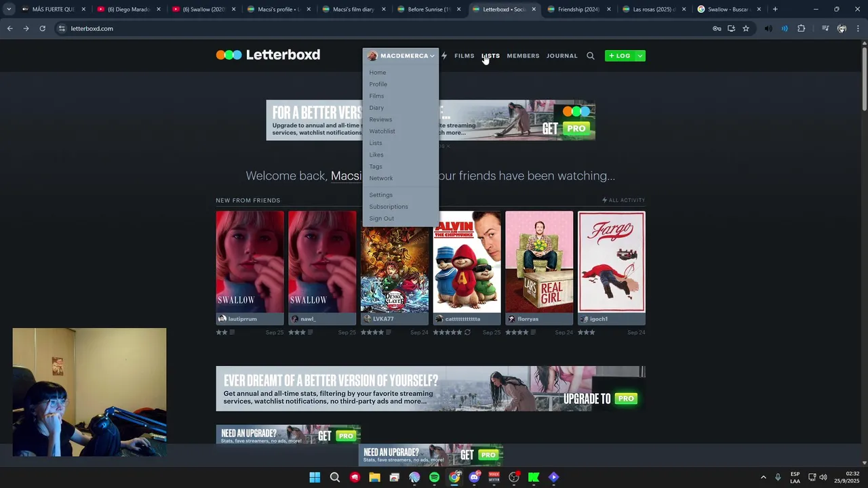
Task: Open Spotify from the taskbar
Action: [x=434, y=477]
